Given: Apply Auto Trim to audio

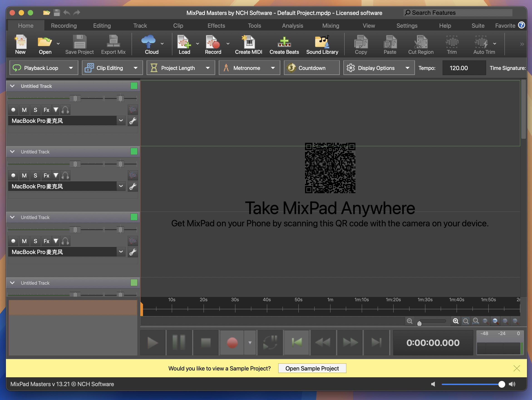Looking at the screenshot, I should point(483,44).
